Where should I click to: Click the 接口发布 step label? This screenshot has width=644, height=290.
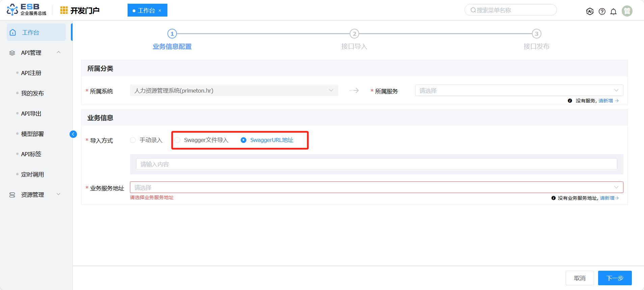537,46
